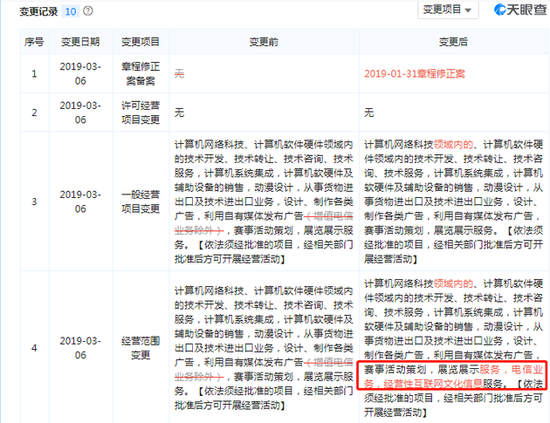
Task: Click the struck-through 无 in row 1
Action: [x=179, y=74]
